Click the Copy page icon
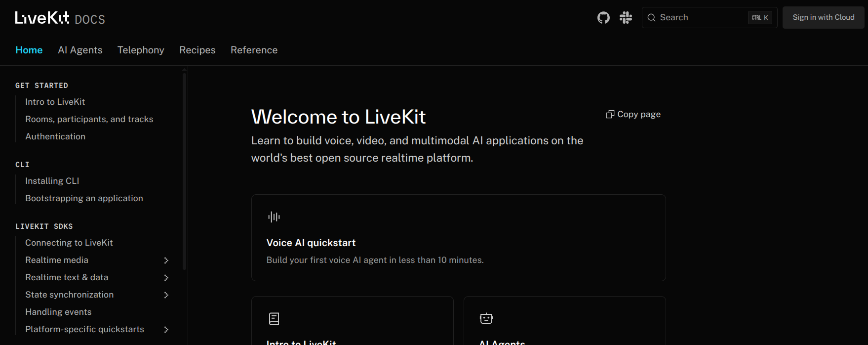 (x=610, y=114)
